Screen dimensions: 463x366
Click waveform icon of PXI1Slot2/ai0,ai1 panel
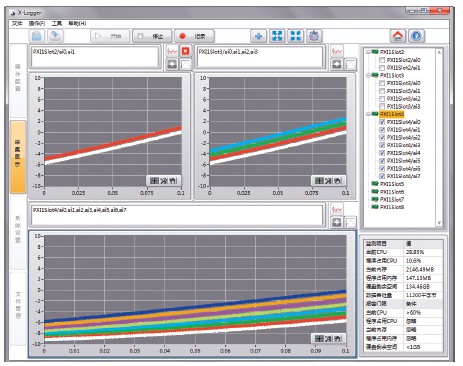coord(172,51)
